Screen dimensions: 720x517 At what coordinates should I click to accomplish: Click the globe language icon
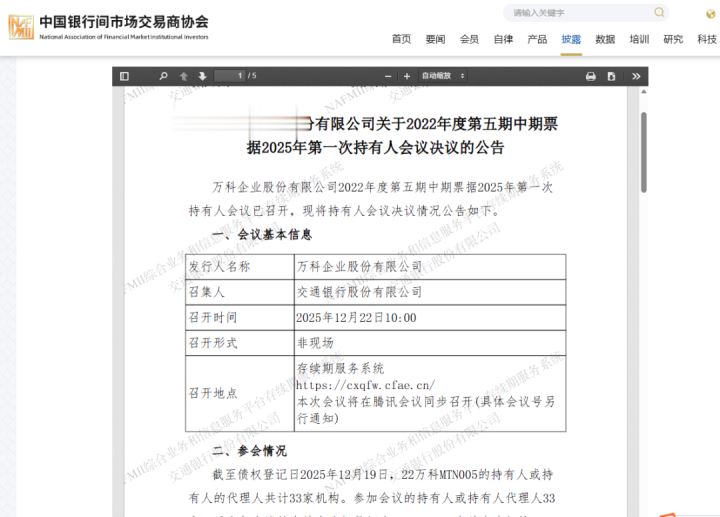710,14
